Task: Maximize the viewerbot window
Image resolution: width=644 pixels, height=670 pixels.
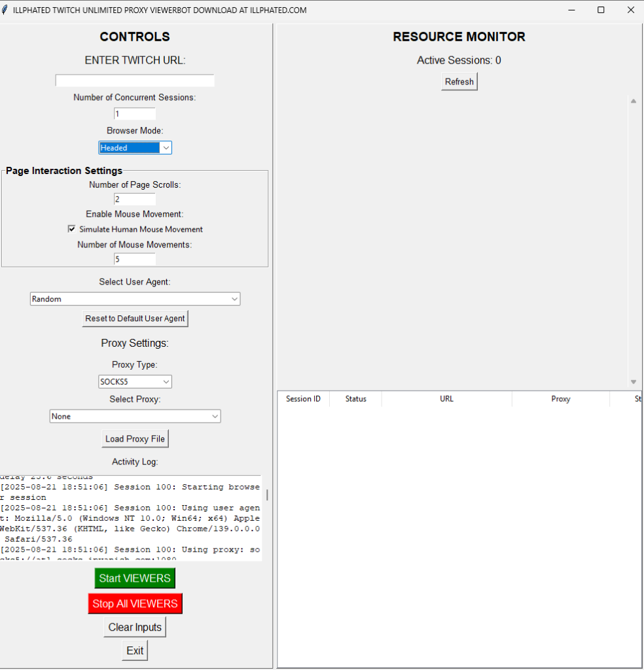Action: click(601, 10)
